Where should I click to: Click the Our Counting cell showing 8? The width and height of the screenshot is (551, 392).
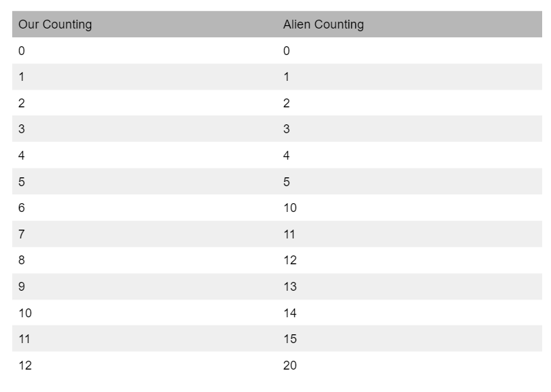pyautogui.click(x=22, y=260)
